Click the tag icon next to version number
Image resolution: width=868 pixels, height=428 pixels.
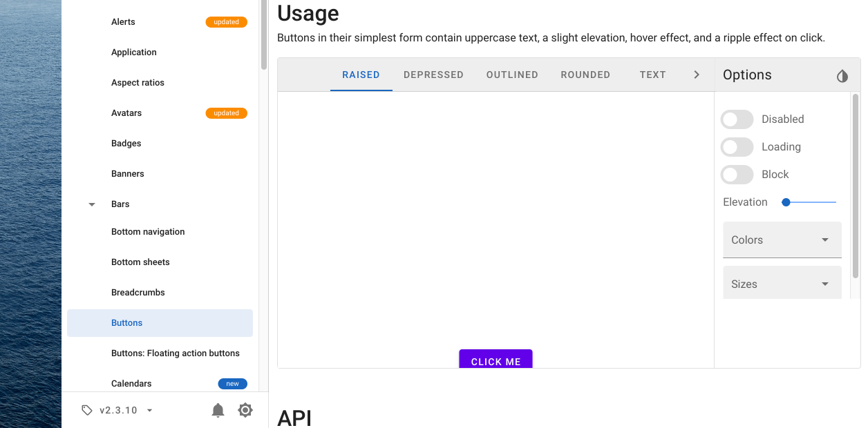tap(86, 410)
